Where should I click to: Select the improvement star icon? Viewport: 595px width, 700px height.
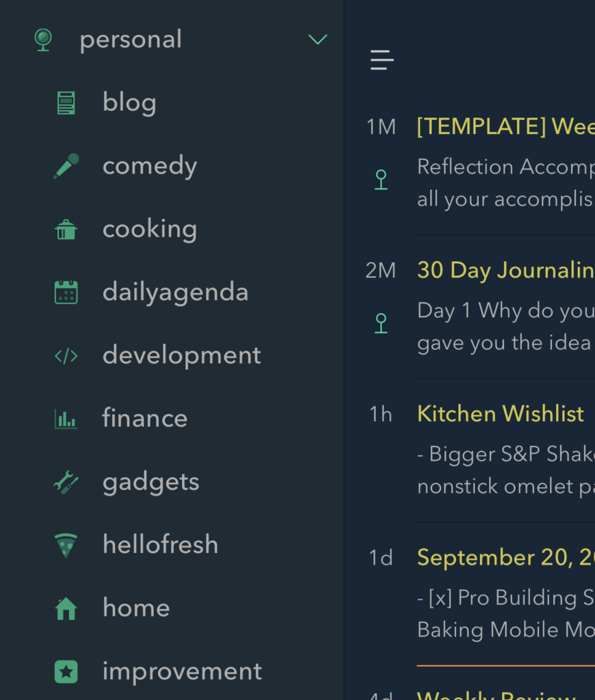click(66, 672)
